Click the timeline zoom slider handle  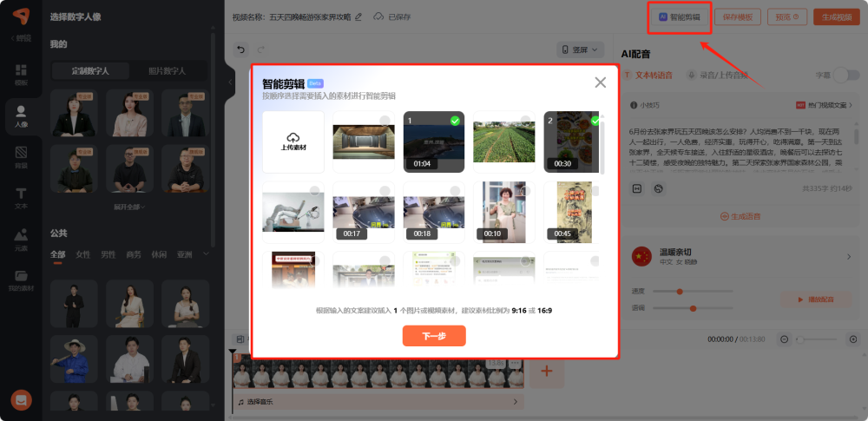[x=800, y=339]
